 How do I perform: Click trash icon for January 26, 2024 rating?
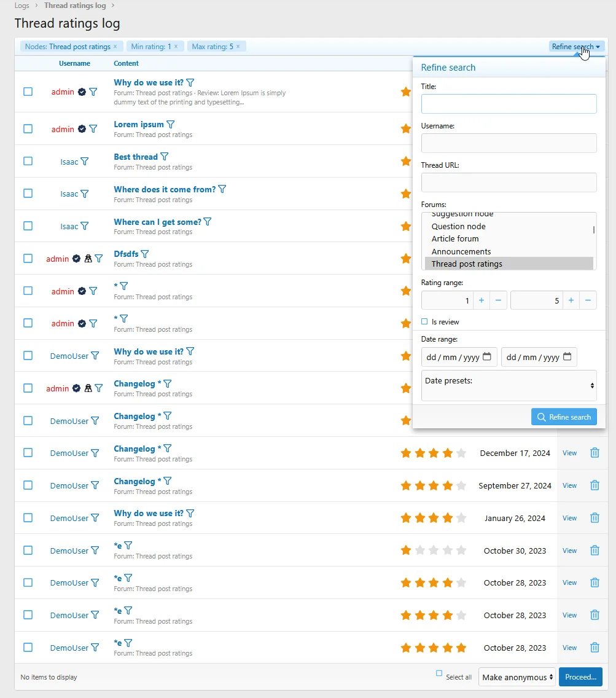[594, 518]
